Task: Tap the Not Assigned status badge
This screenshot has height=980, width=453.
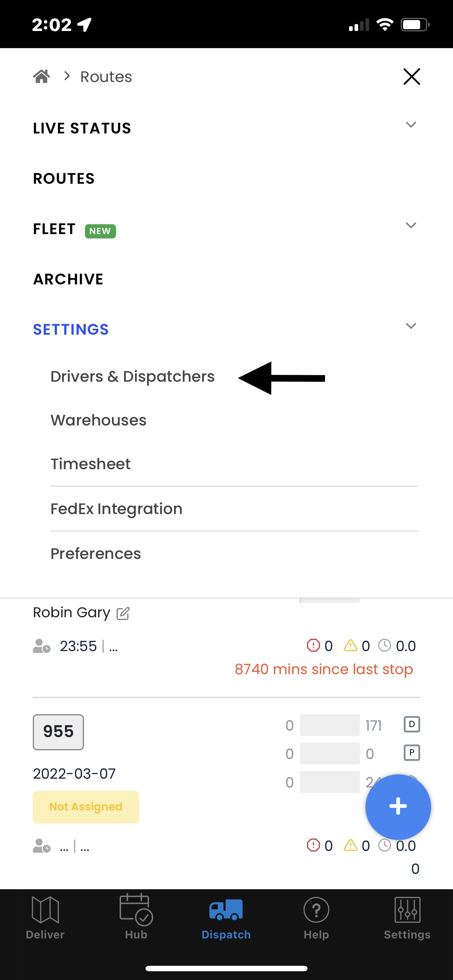Action: pyautogui.click(x=86, y=807)
